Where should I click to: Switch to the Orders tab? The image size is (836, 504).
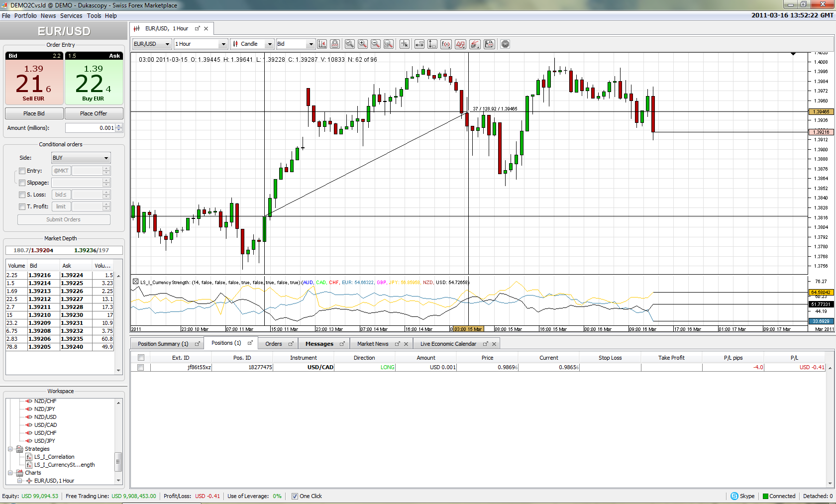pos(274,344)
